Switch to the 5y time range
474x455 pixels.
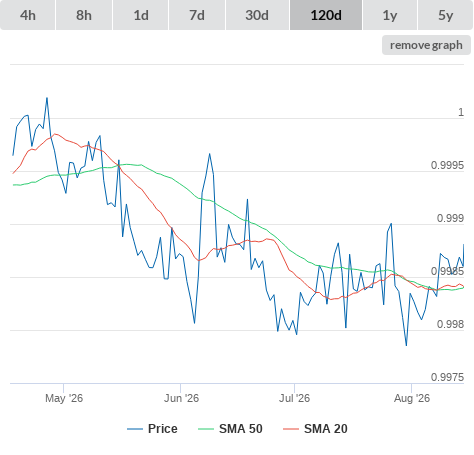pos(445,15)
